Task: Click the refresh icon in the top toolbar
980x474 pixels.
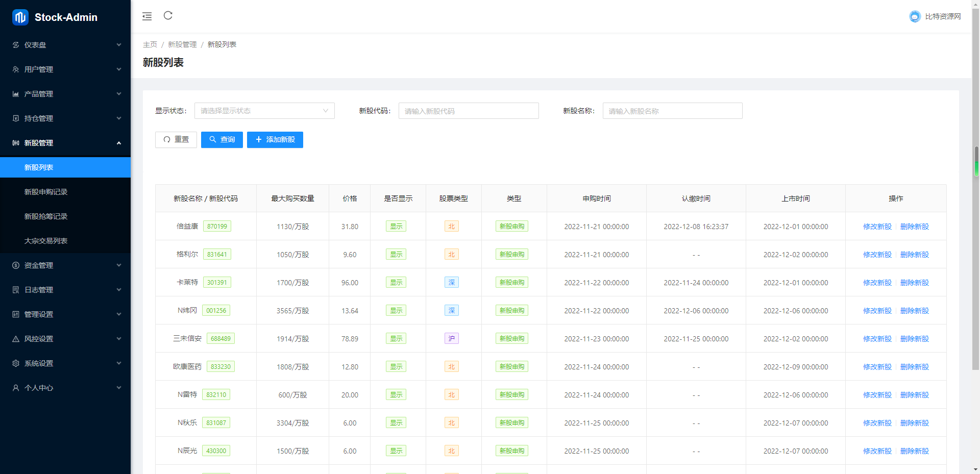Action: pyautogui.click(x=168, y=16)
